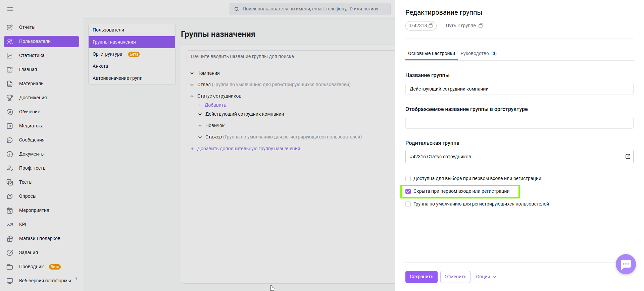This screenshot has height=291, width=644.
Task: Switch to Руководство tab
Action: point(478,54)
